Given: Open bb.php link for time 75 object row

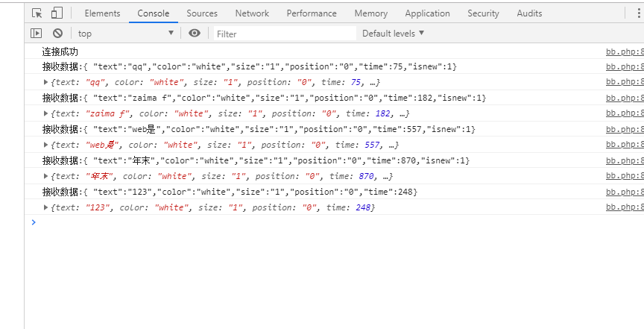Looking at the screenshot, I should click(625, 82).
